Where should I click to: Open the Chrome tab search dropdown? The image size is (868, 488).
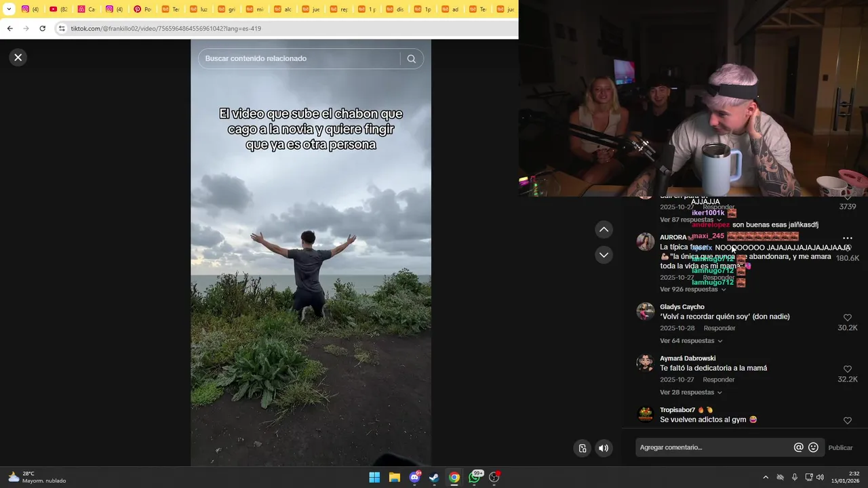(x=9, y=9)
